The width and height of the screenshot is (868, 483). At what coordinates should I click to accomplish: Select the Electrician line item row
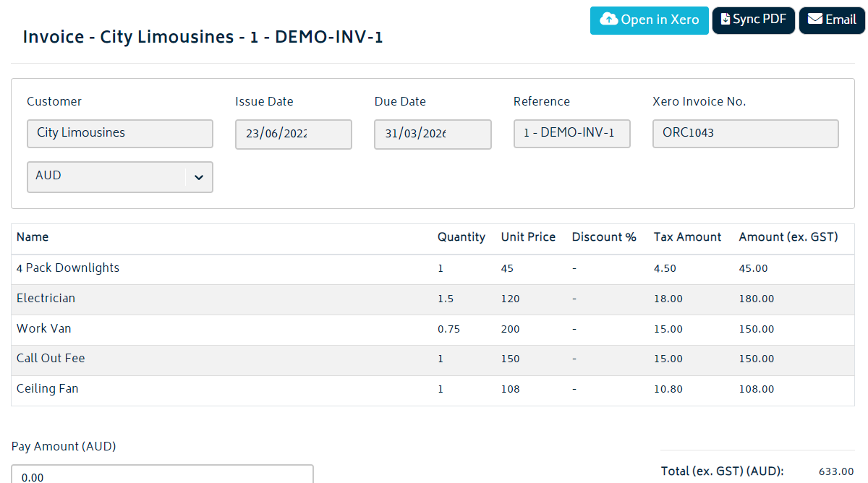(46, 299)
